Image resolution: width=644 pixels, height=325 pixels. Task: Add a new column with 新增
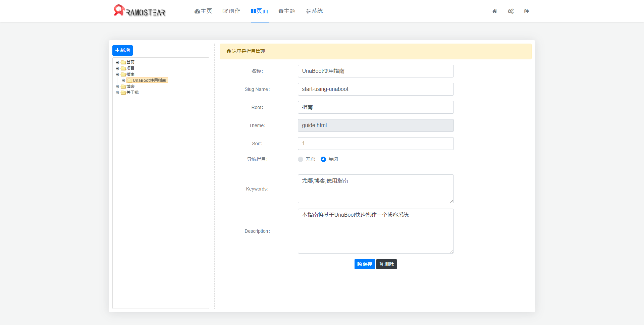click(x=122, y=50)
